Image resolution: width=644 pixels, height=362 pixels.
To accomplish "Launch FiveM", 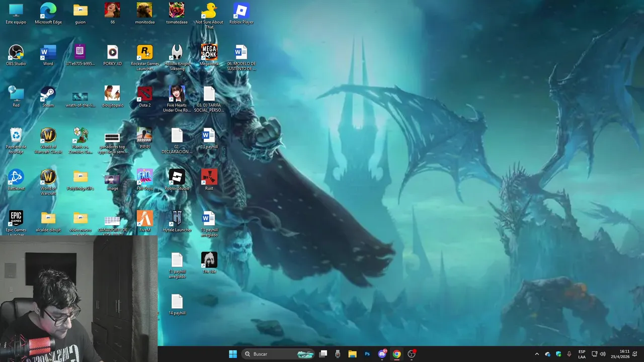I will [x=145, y=222].
